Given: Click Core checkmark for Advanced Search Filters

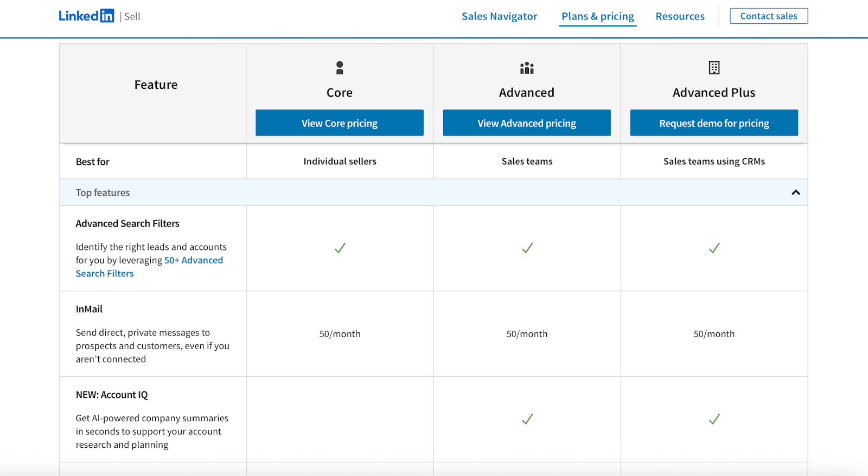Looking at the screenshot, I should 340,248.
